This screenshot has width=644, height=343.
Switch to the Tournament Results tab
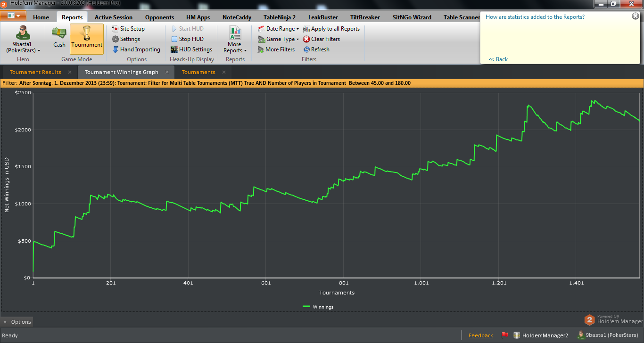click(35, 72)
